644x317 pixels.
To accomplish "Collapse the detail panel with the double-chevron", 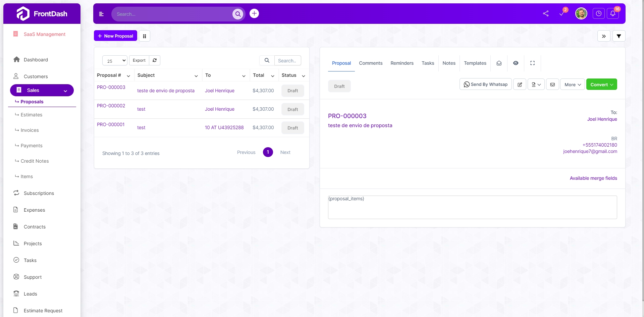I will pyautogui.click(x=604, y=36).
